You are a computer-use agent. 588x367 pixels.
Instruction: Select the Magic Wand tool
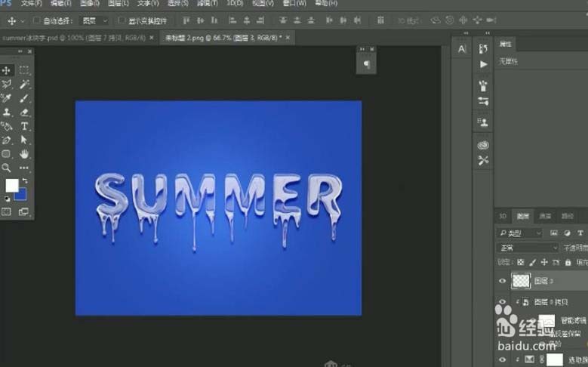point(24,85)
